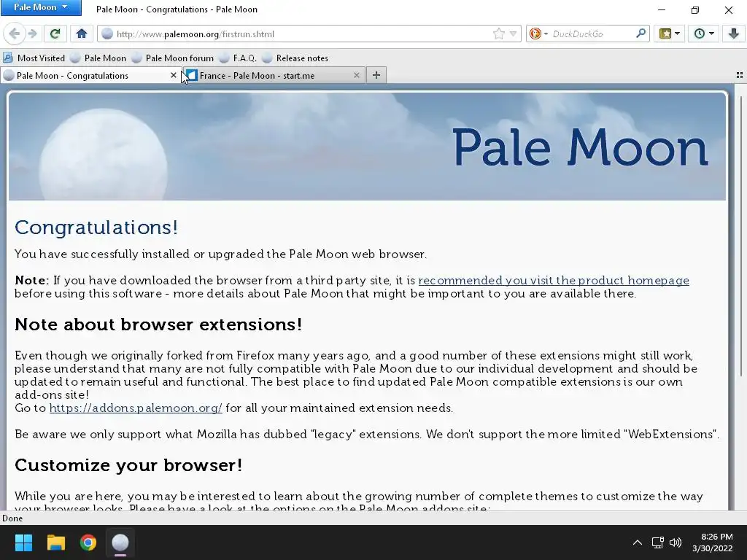This screenshot has height=560, width=747.
Task: Click in the DuckDuckGo search box
Action: (592, 34)
